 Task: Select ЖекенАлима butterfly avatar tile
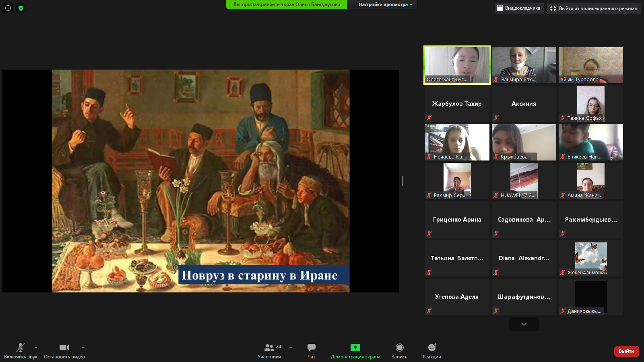[591, 258]
